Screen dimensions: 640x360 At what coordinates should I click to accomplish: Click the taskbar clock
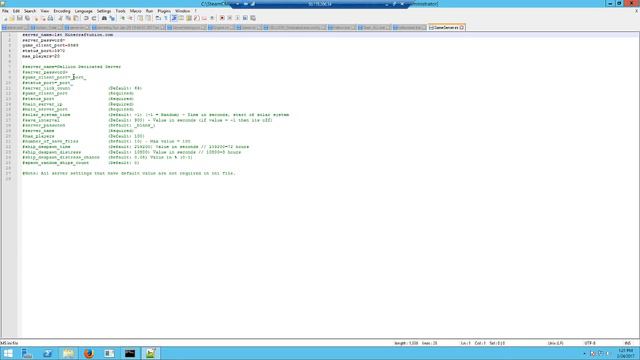pyautogui.click(x=626, y=353)
